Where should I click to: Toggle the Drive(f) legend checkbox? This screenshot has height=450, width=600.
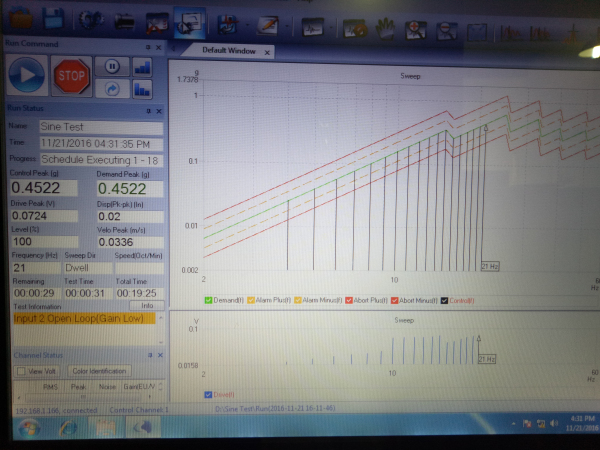[208, 394]
